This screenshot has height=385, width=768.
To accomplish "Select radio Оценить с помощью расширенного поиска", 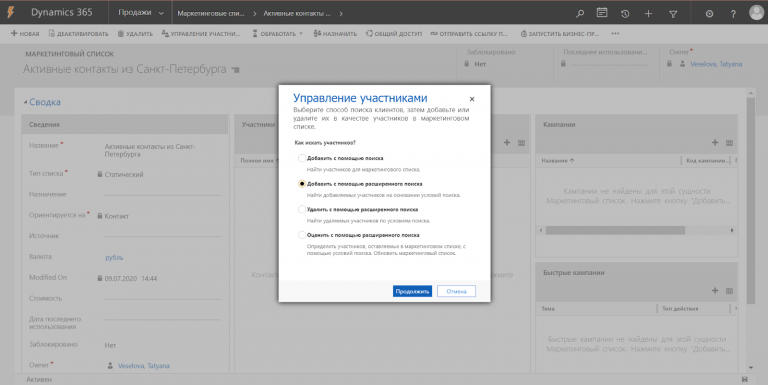I will pyautogui.click(x=302, y=235).
